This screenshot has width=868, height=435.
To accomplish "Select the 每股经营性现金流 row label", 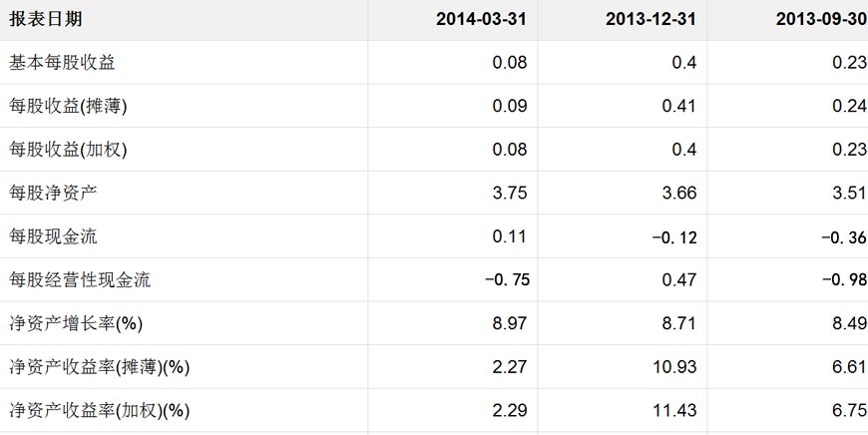I will (80, 280).
